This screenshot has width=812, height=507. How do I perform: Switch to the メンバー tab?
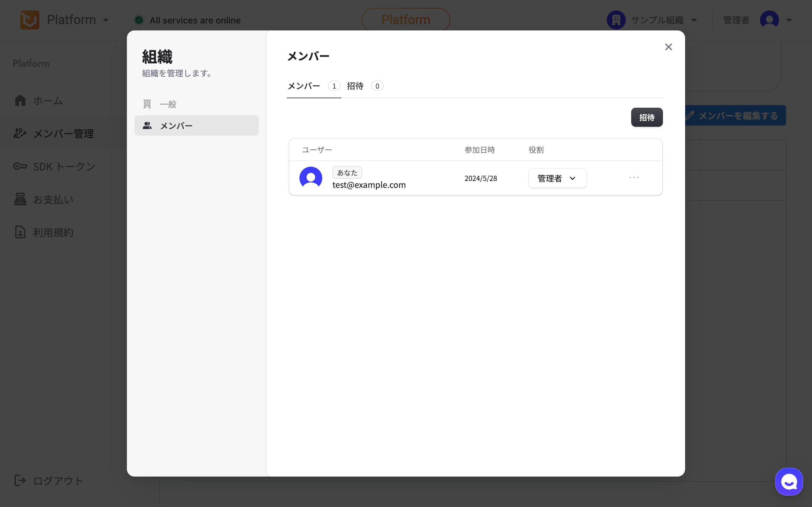[304, 86]
